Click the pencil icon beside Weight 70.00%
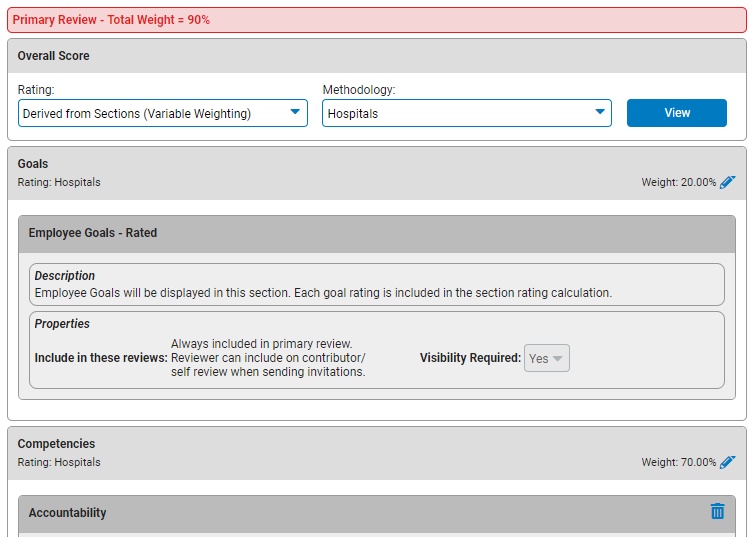Screen dimensions: 753x537 pyautogui.click(x=727, y=462)
